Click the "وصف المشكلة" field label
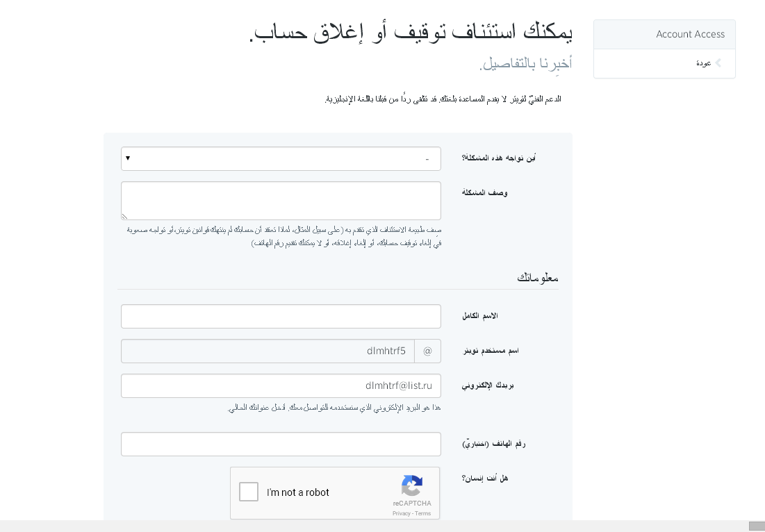The height and width of the screenshot is (532, 765). tap(485, 192)
